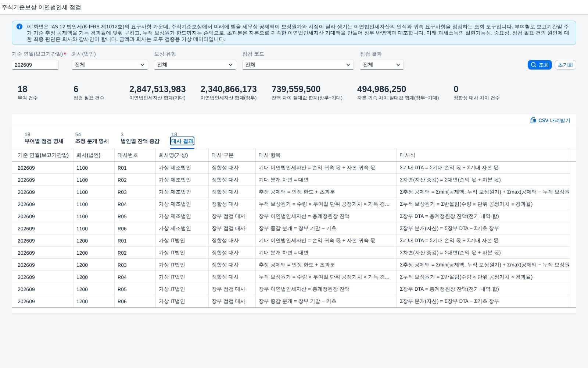Sort by the 대사번호 column header
This screenshot has height=368, width=588.
[135, 155]
